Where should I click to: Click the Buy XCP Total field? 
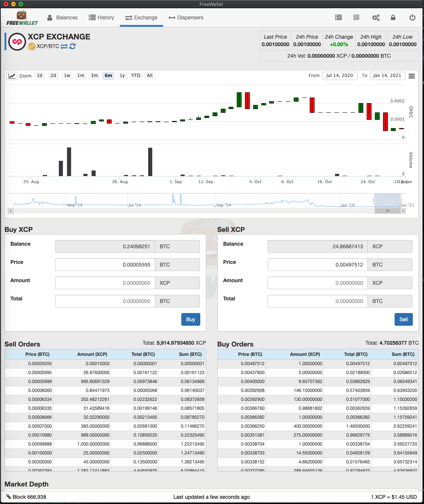pyautogui.click(x=105, y=301)
